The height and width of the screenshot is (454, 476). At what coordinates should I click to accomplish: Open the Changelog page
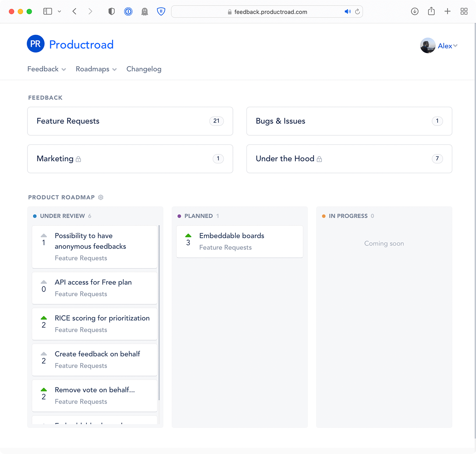coord(144,69)
